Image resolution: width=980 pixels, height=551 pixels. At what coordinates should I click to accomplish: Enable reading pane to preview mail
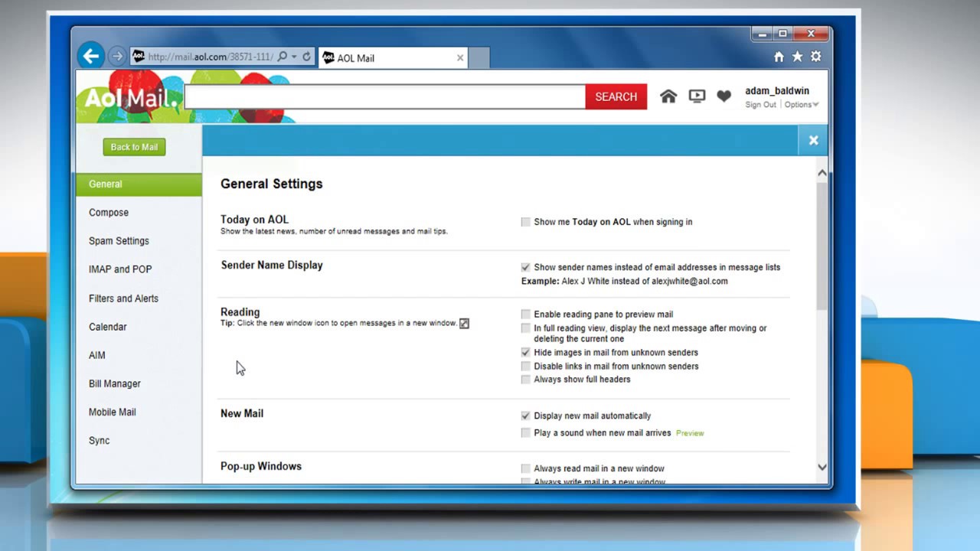pyautogui.click(x=525, y=314)
